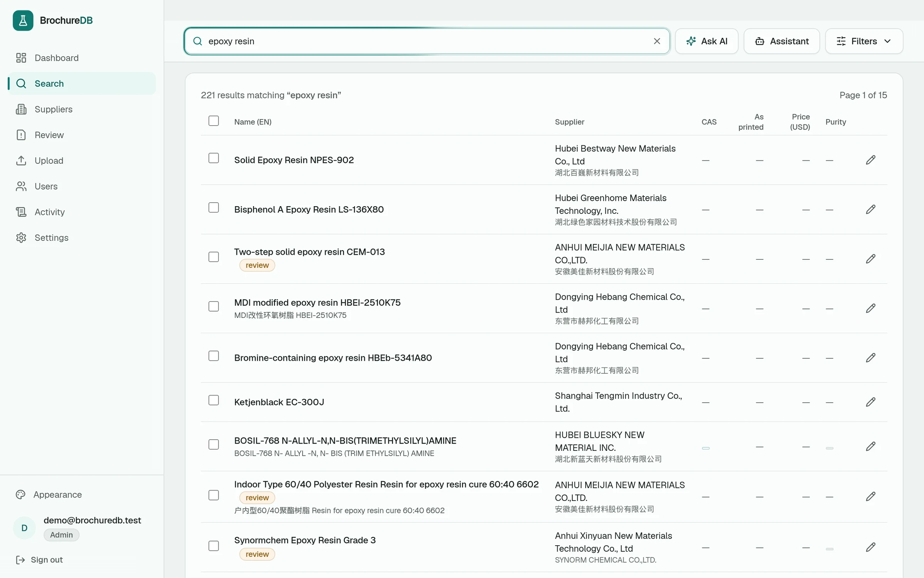Screen dimensions: 924x578
Task: Open the Assistant panel
Action: 782,41
